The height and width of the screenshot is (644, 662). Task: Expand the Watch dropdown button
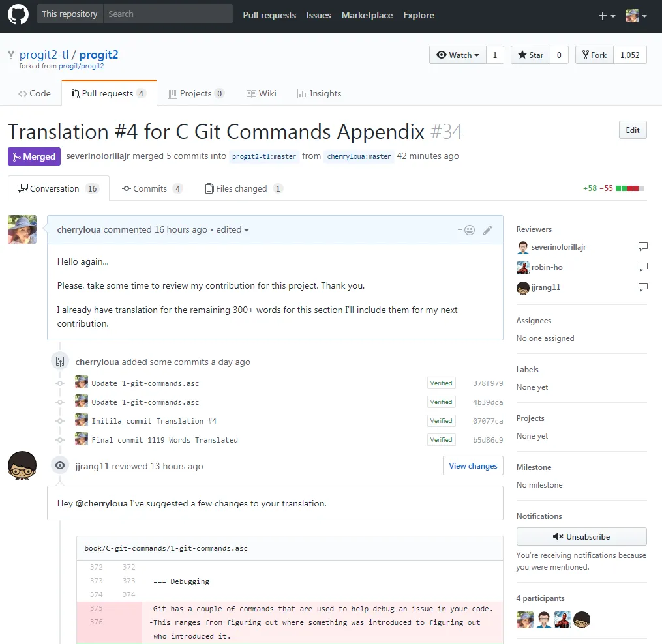tap(458, 55)
